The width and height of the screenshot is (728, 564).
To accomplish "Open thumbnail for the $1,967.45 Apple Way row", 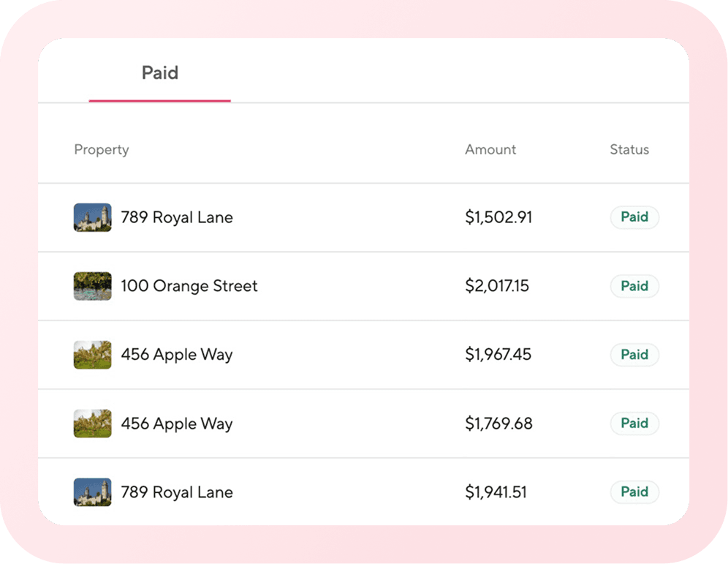I will pos(92,355).
